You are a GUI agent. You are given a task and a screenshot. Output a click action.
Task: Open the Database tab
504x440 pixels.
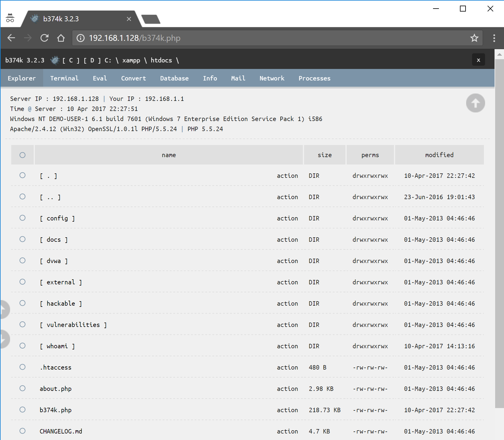pyautogui.click(x=174, y=78)
